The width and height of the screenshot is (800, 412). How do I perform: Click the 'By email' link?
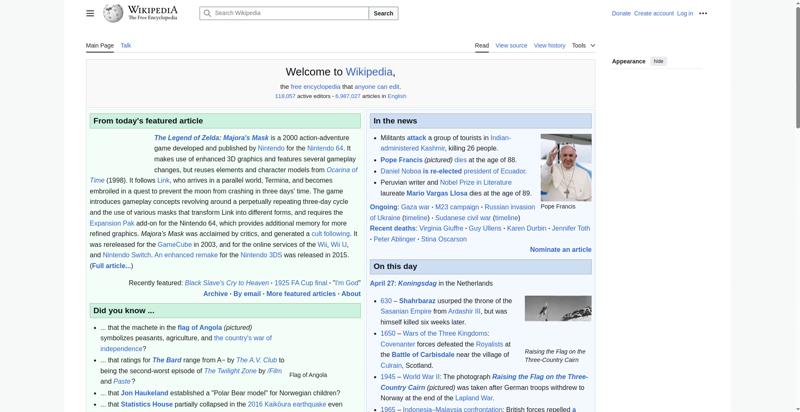247,294
